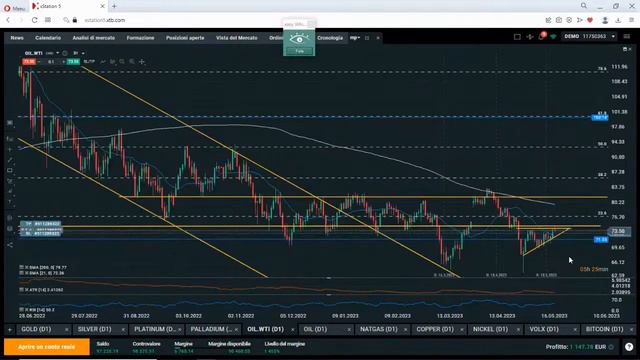
Task: Close the OIL.WTI (D1) chart tab
Action: tap(292, 329)
